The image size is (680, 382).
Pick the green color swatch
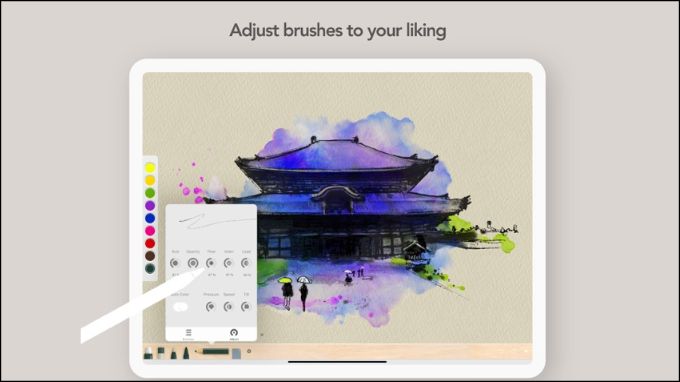[x=150, y=193]
